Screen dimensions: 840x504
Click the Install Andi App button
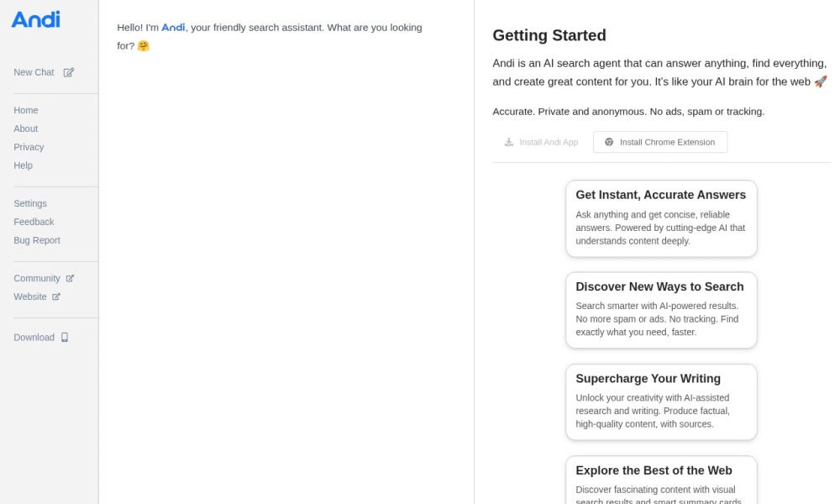tap(541, 143)
